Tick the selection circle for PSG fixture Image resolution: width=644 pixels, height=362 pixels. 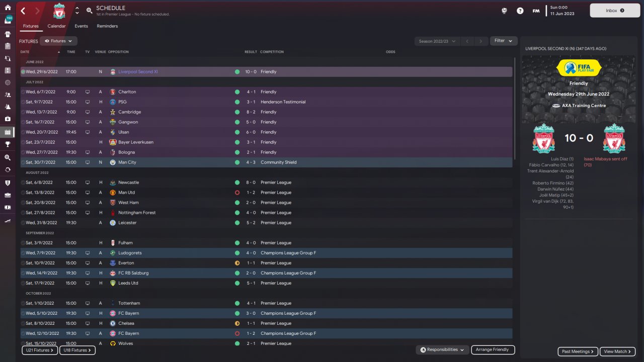[23, 102]
